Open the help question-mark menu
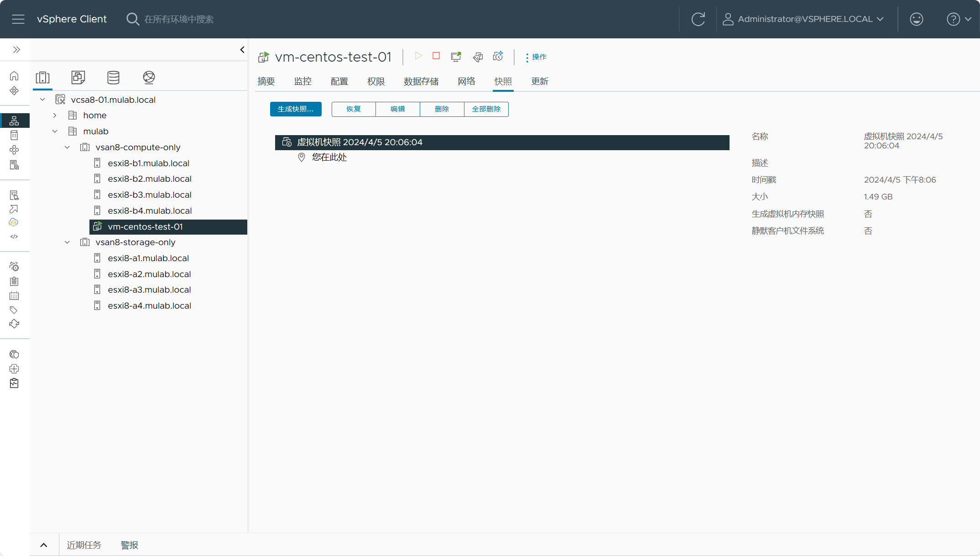 pyautogui.click(x=959, y=19)
